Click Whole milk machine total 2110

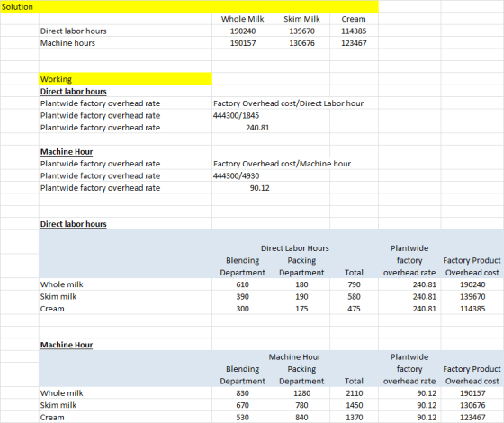[354, 393]
